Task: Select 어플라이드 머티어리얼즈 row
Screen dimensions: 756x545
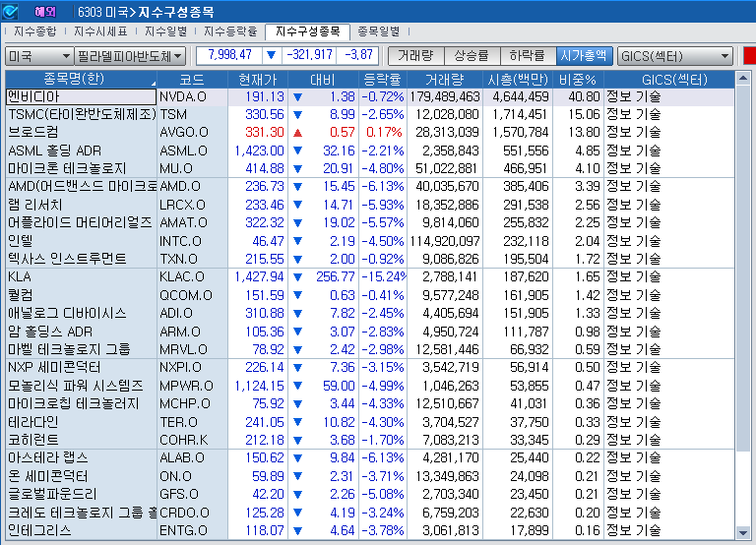Action: 370,222
